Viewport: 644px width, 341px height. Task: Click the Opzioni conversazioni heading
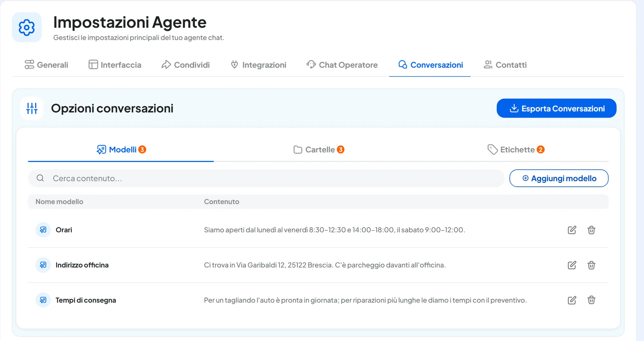pyautogui.click(x=112, y=108)
